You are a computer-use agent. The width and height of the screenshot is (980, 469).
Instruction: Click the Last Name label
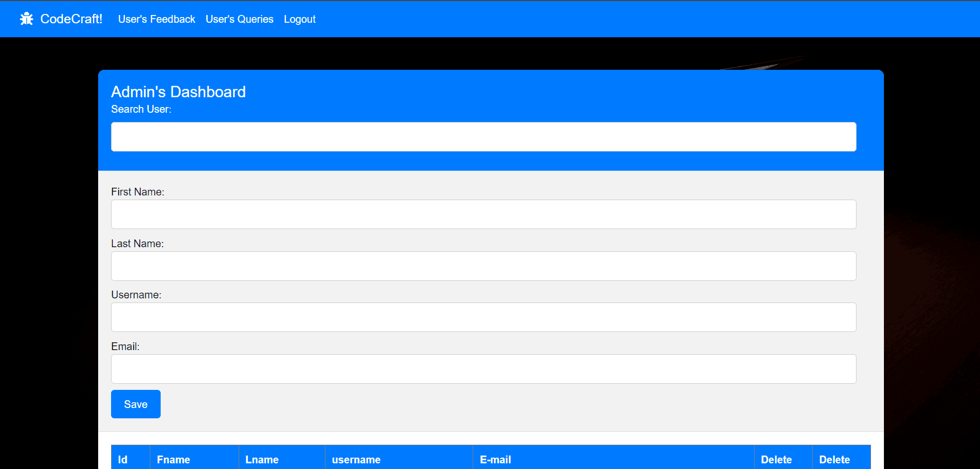coord(137,244)
